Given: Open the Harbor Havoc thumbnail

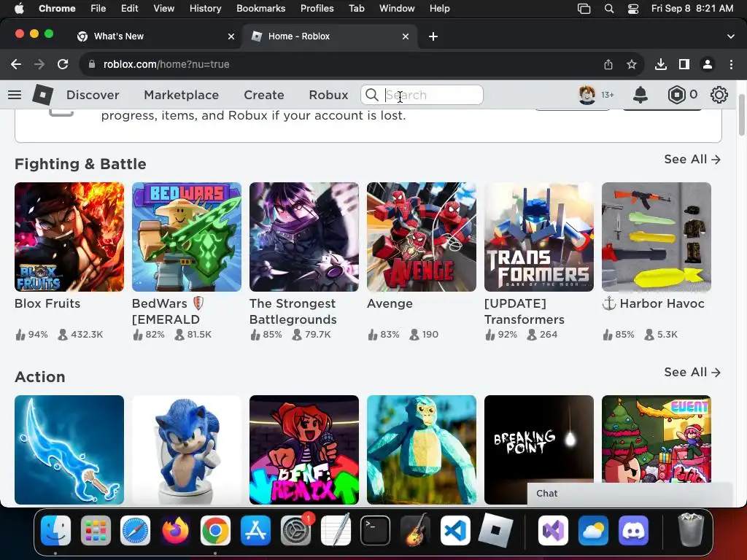Looking at the screenshot, I should pos(656,237).
